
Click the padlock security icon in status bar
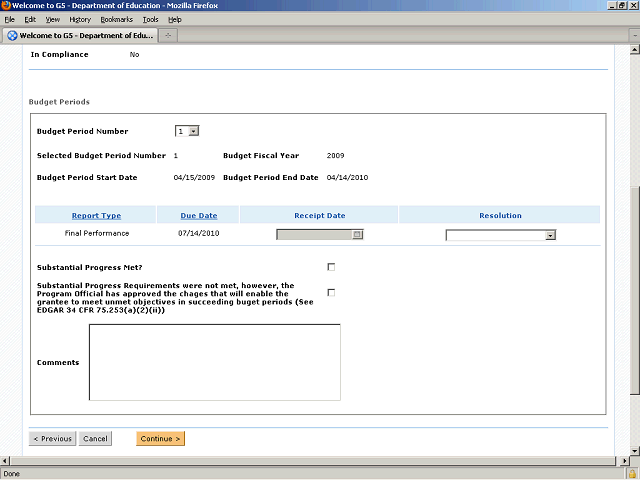click(632, 474)
